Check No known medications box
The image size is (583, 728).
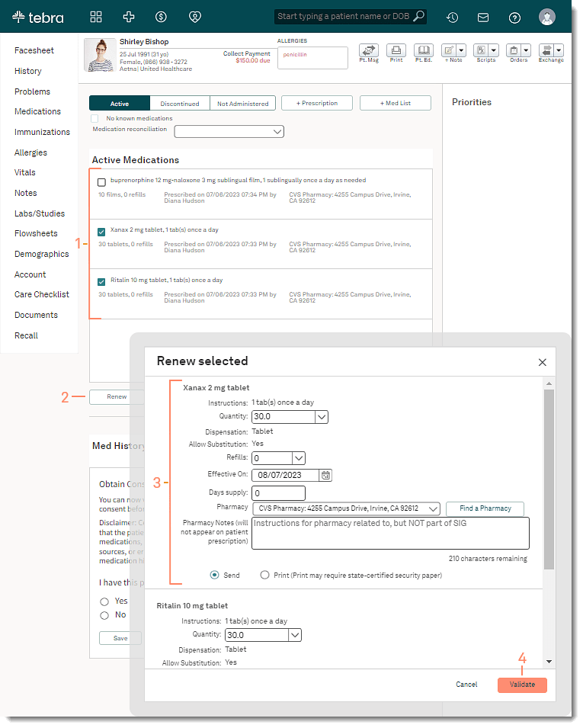click(94, 118)
